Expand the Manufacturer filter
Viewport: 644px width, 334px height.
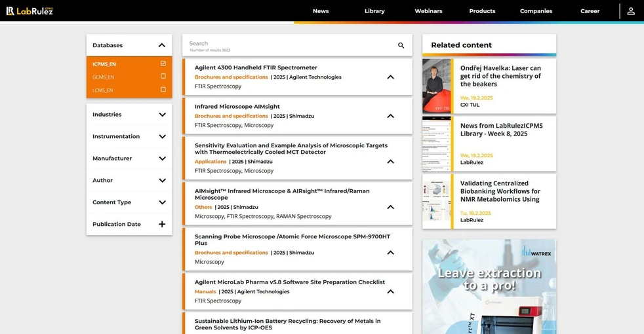162,158
